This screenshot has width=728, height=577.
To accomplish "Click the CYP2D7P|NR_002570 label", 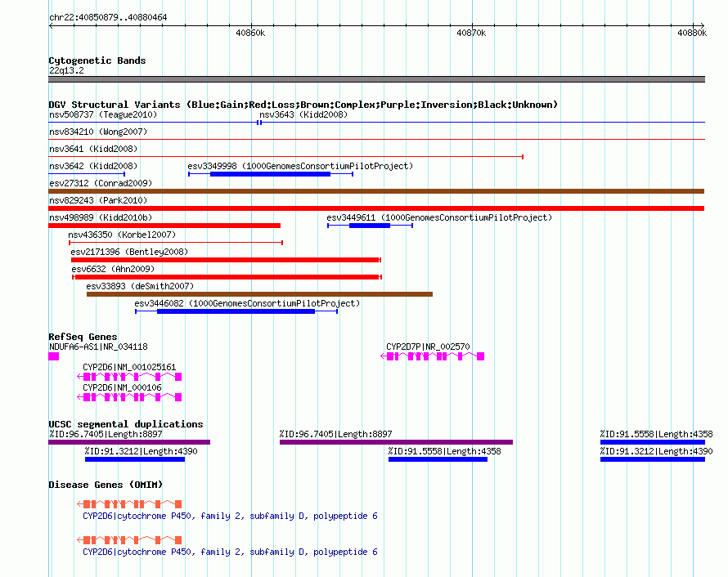I will pyautogui.click(x=428, y=347).
